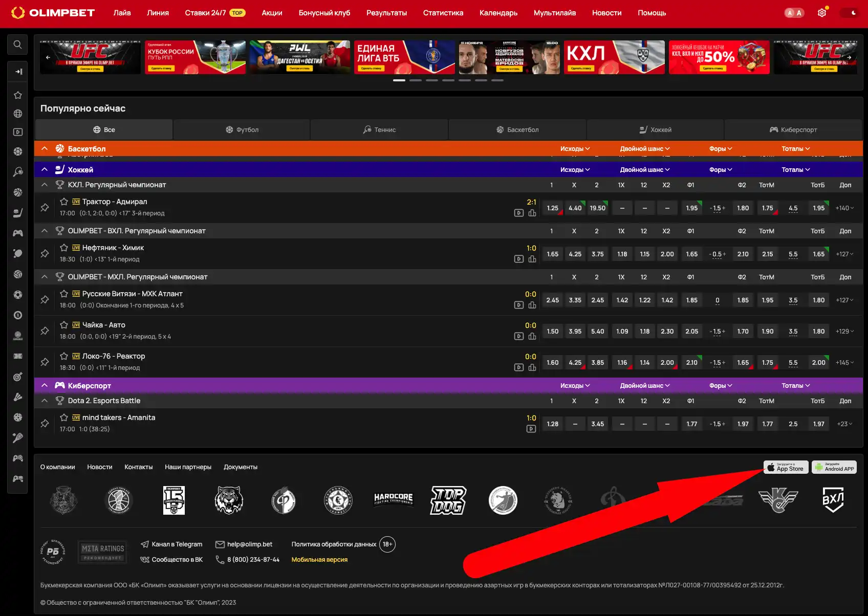Open Двойной шанс dropdown in Киберспорт header
This screenshot has height=616, width=868.
645,386
